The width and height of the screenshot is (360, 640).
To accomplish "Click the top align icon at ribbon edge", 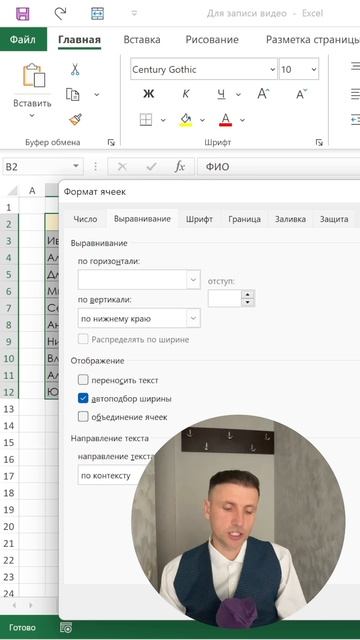I will tap(355, 66).
